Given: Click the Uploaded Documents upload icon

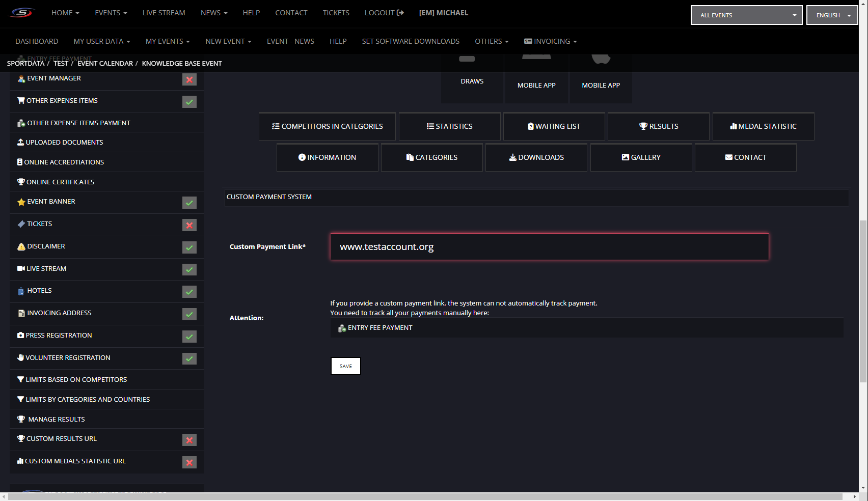Looking at the screenshot, I should (21, 142).
